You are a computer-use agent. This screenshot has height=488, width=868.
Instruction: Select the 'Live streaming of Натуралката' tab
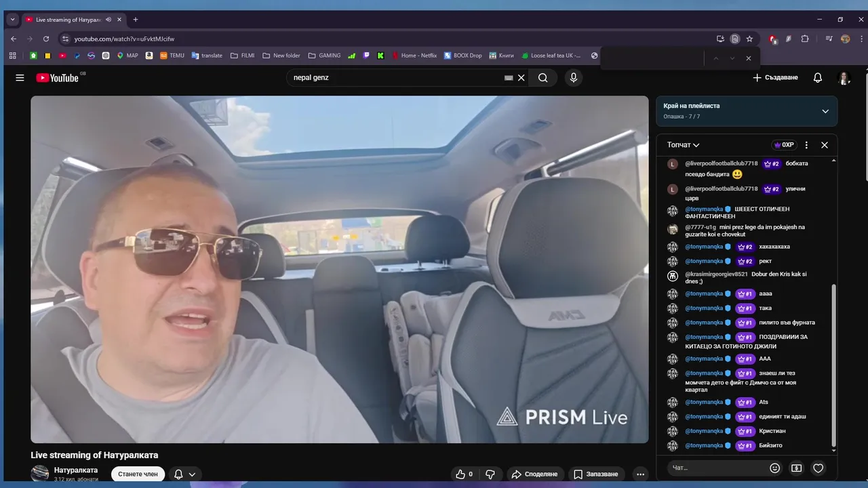[x=68, y=20]
